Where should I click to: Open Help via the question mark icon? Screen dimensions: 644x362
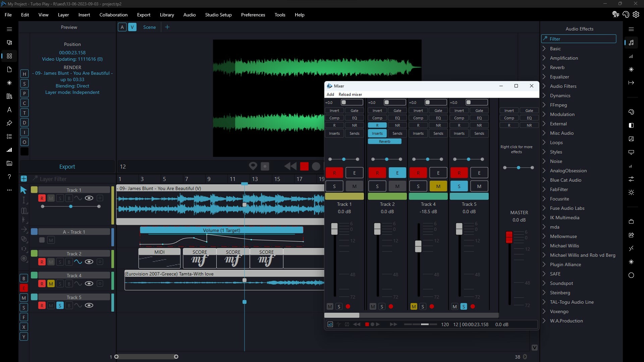tap(9, 177)
